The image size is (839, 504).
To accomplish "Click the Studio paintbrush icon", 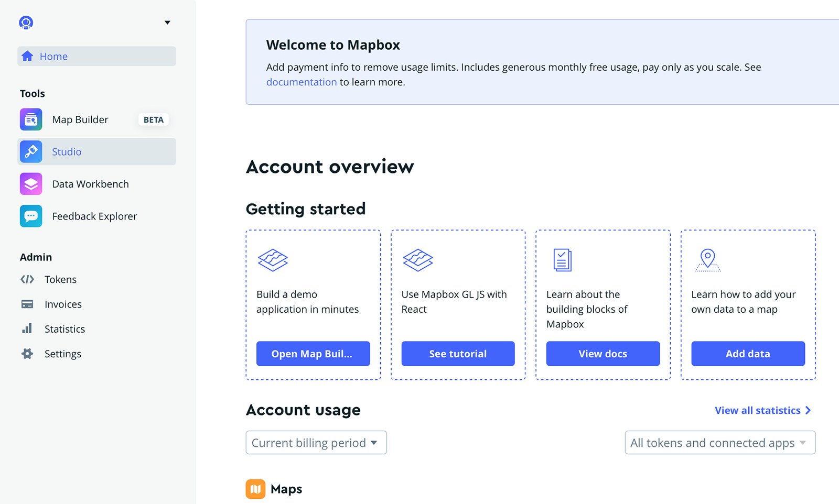I will coord(31,151).
